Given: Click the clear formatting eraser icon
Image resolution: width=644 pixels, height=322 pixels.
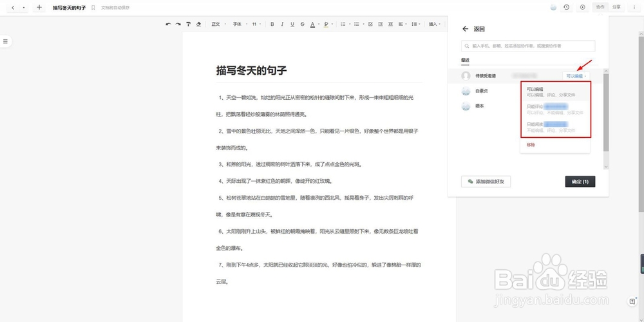Looking at the screenshot, I should 198,24.
